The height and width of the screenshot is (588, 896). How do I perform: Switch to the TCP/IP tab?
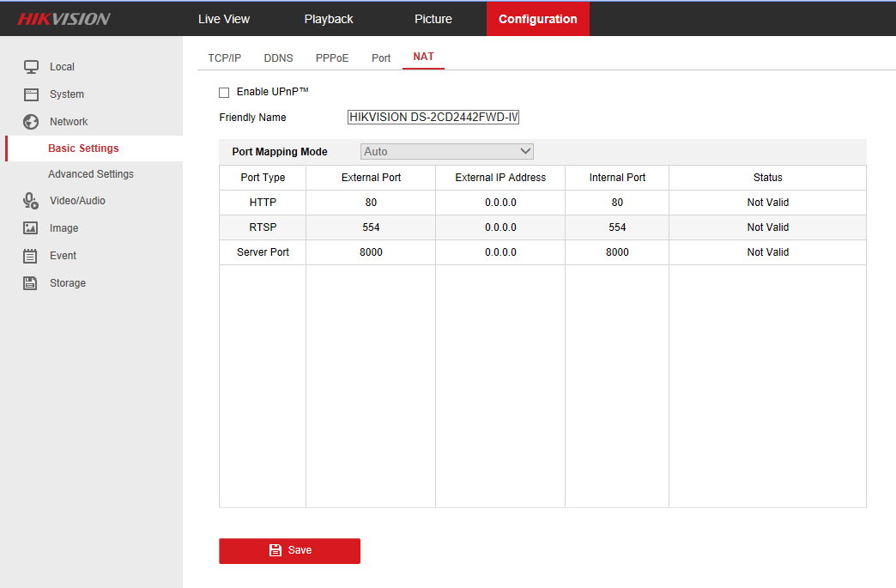tap(224, 58)
